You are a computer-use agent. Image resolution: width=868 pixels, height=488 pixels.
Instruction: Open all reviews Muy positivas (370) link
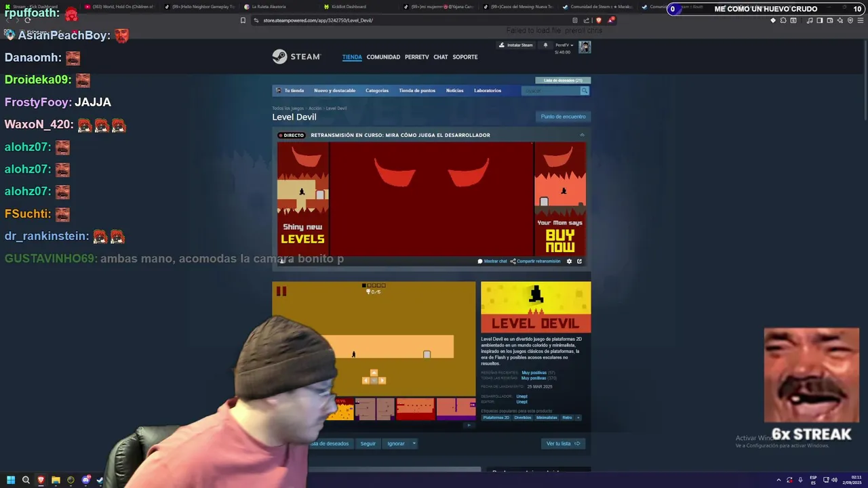pyautogui.click(x=539, y=378)
